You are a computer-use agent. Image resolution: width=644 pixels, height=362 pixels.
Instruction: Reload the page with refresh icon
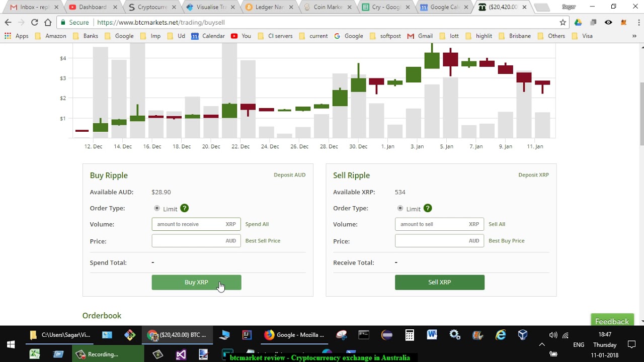click(x=35, y=23)
